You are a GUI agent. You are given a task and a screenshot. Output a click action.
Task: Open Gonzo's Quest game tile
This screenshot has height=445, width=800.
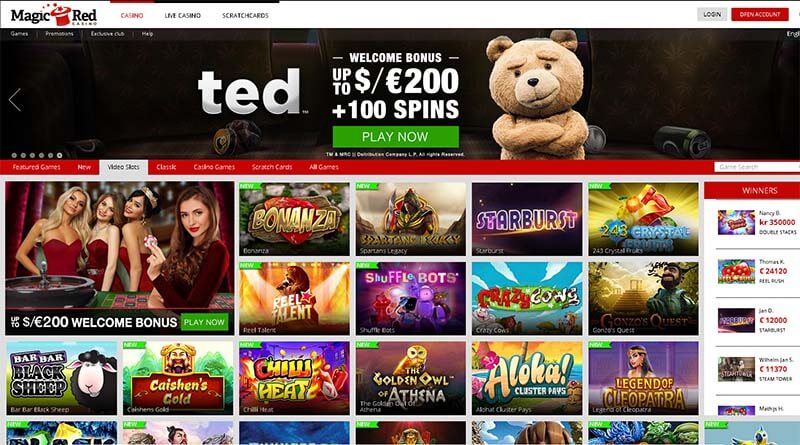click(643, 299)
